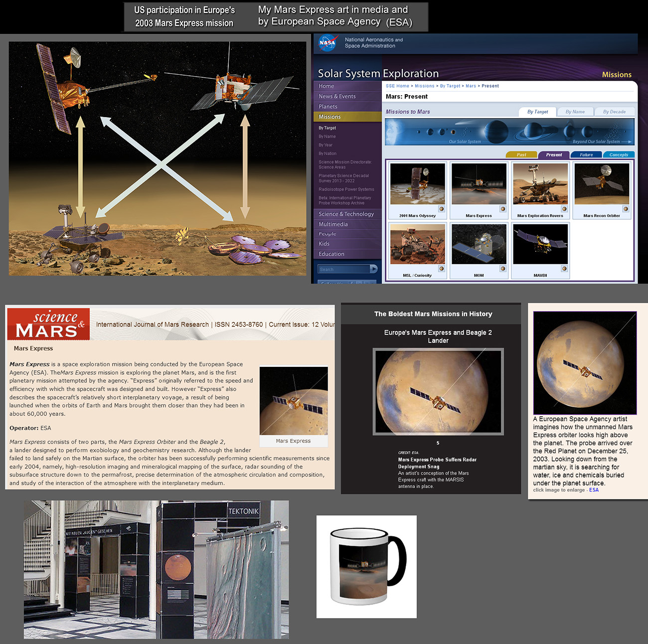Click the Search input field
The image size is (648, 644).
pyautogui.click(x=343, y=269)
